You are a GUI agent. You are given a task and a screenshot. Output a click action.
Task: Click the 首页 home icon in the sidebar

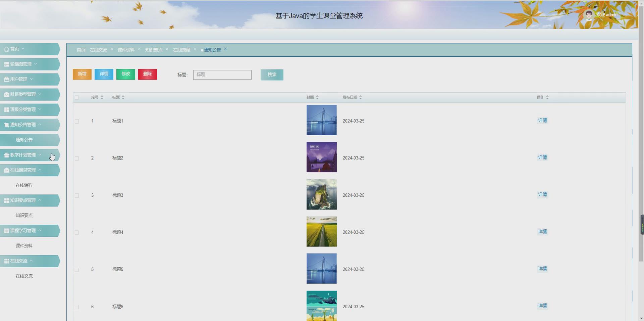6,49
